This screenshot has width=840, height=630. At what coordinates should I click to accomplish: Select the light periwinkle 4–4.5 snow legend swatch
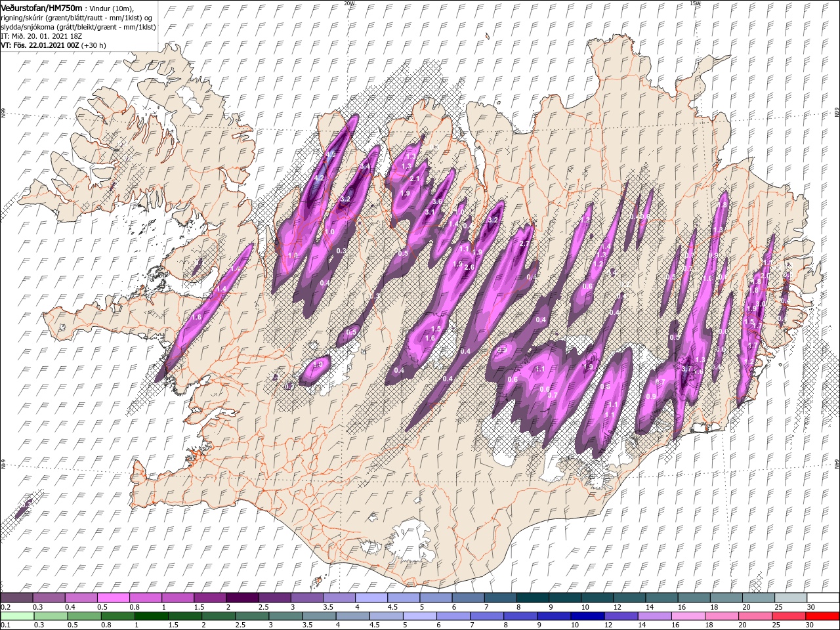pyautogui.click(x=371, y=597)
